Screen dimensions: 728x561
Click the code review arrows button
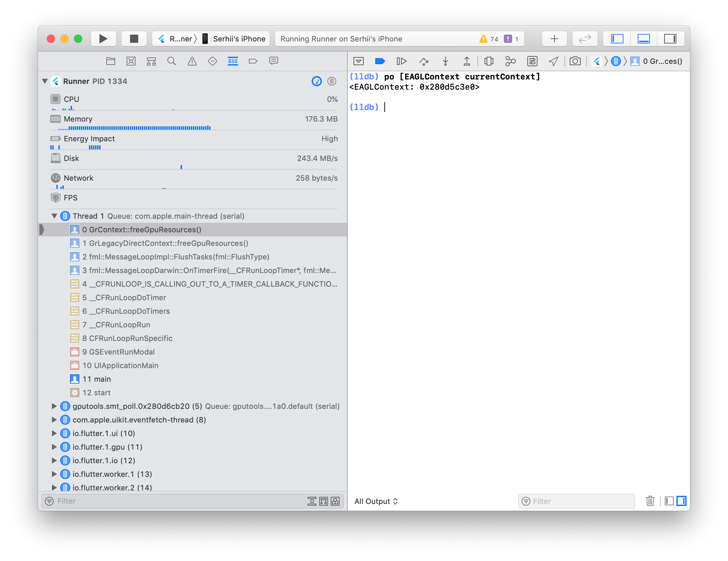click(585, 39)
